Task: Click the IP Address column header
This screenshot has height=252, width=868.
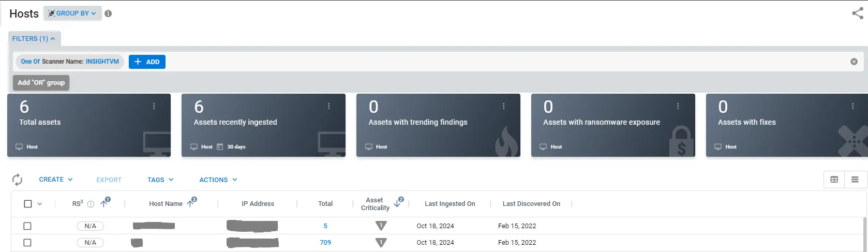Action: [x=258, y=204]
